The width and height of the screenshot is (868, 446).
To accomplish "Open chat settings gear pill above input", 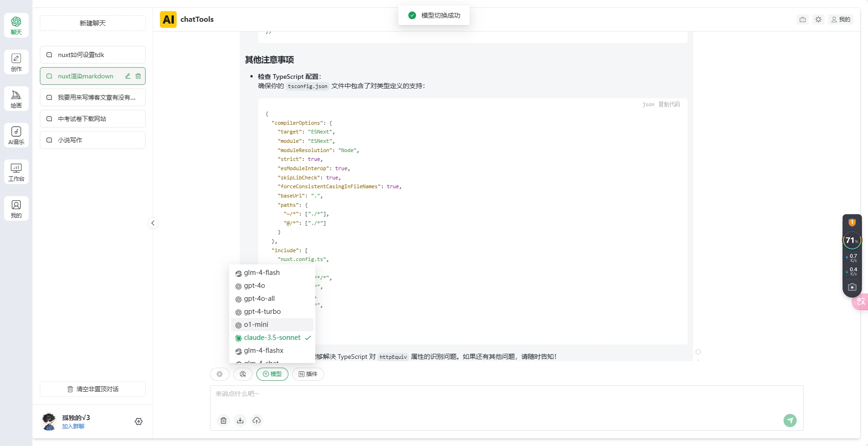I will (220, 374).
